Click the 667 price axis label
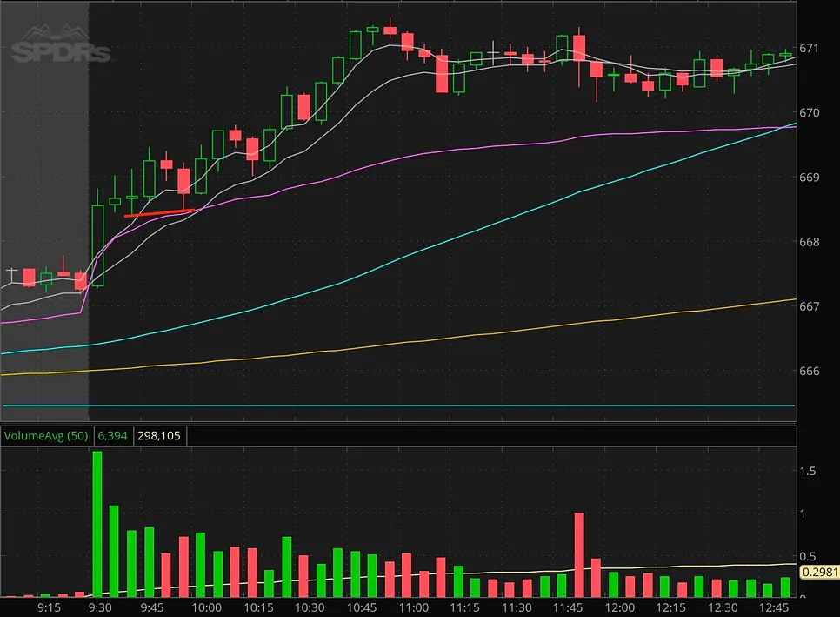840x617 pixels. 809,306
